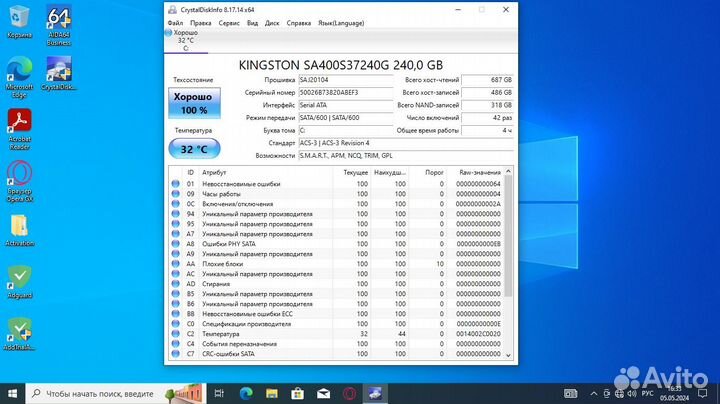
Task: Open the AIDA64 Business desktop shortcut
Action: pos(59,25)
